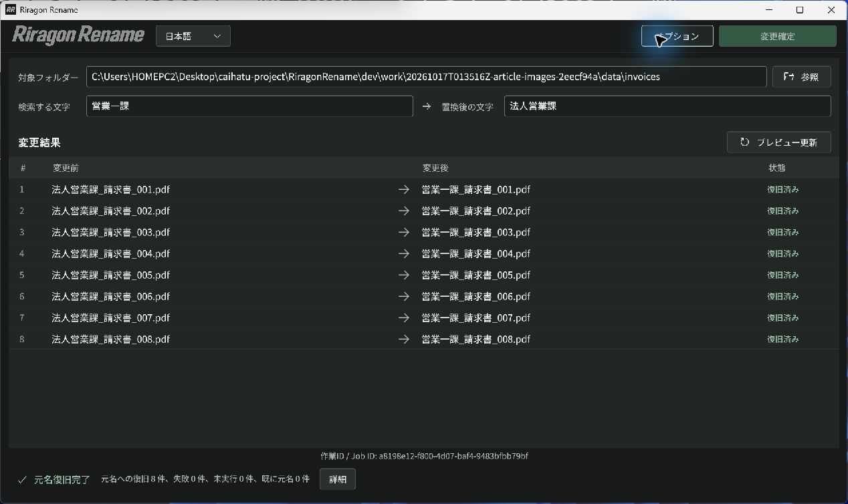
Task: Click the 変更前 column header
Action: pos(66,168)
